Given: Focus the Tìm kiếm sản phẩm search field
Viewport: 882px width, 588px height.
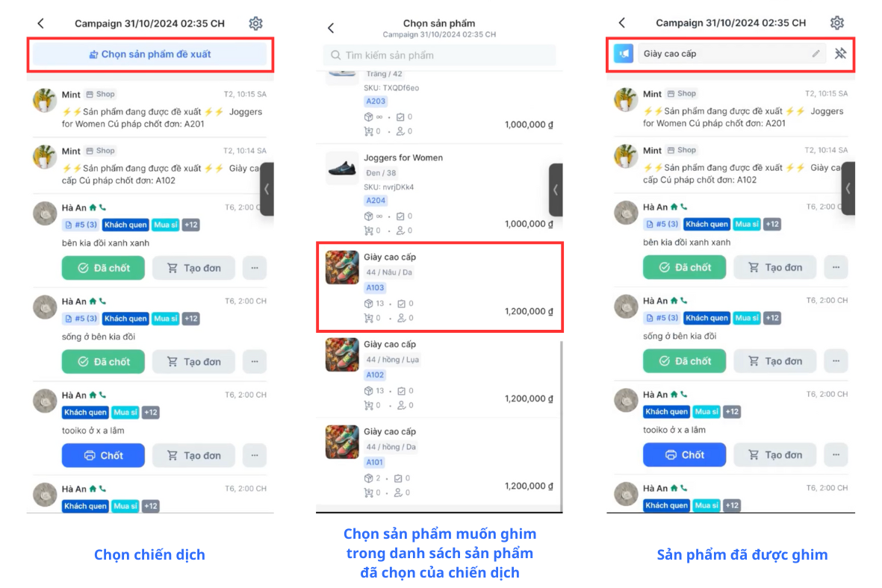Looking at the screenshot, I should pos(439,55).
